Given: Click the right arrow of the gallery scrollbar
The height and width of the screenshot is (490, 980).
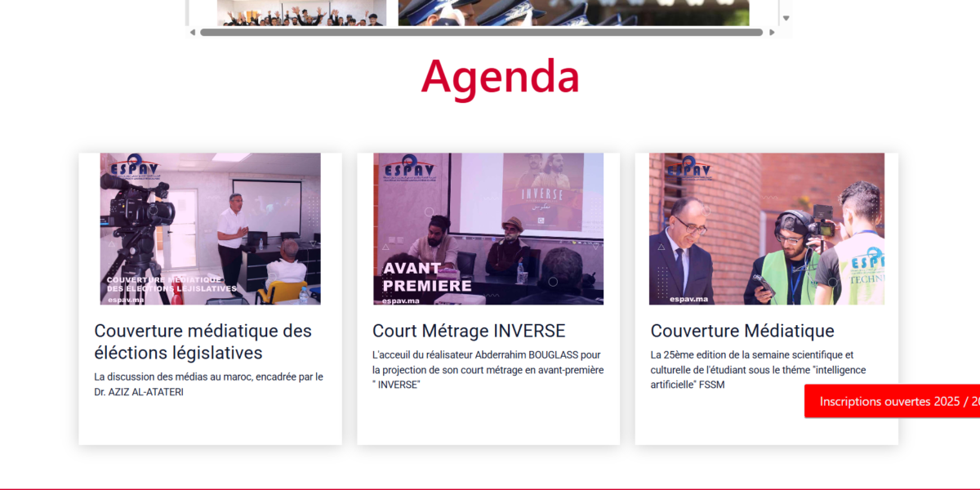Looking at the screenshot, I should click(x=770, y=33).
